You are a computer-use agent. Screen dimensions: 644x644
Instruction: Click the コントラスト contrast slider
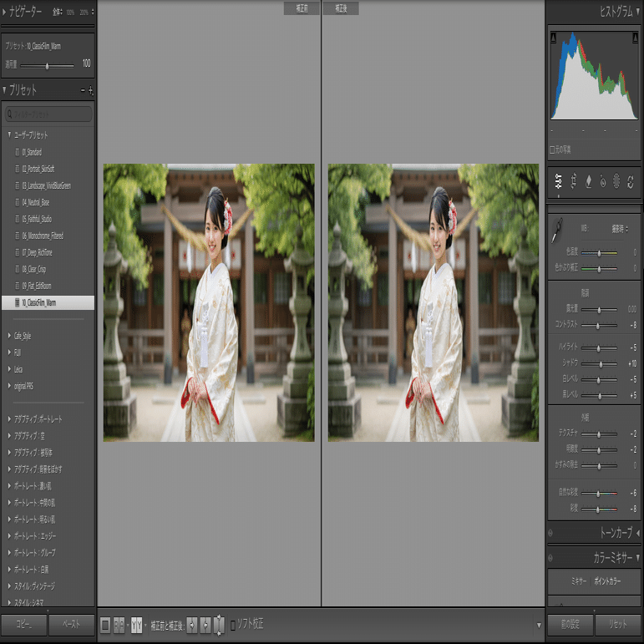click(x=599, y=326)
